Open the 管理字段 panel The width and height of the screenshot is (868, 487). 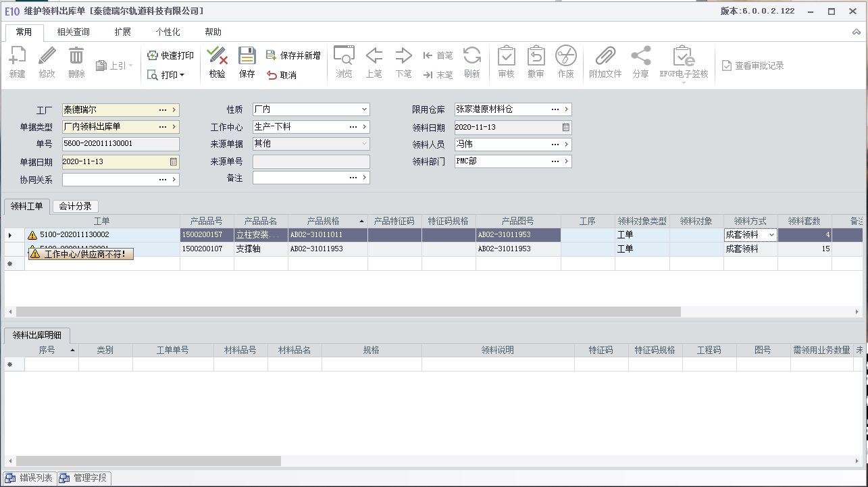coord(83,478)
